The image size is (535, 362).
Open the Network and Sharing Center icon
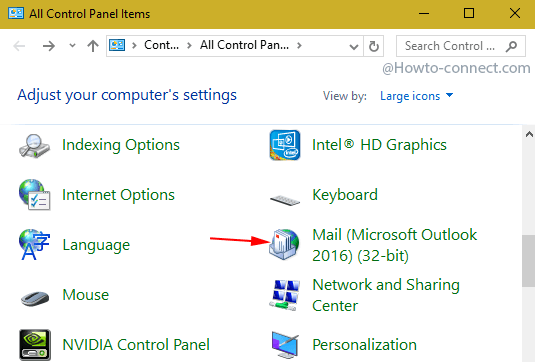point(284,295)
